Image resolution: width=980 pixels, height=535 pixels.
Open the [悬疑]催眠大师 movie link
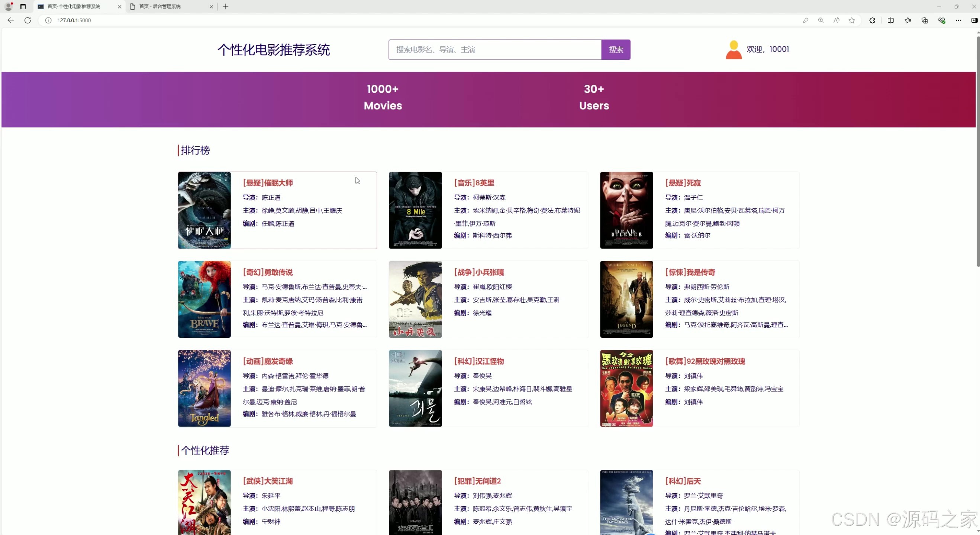click(x=267, y=183)
